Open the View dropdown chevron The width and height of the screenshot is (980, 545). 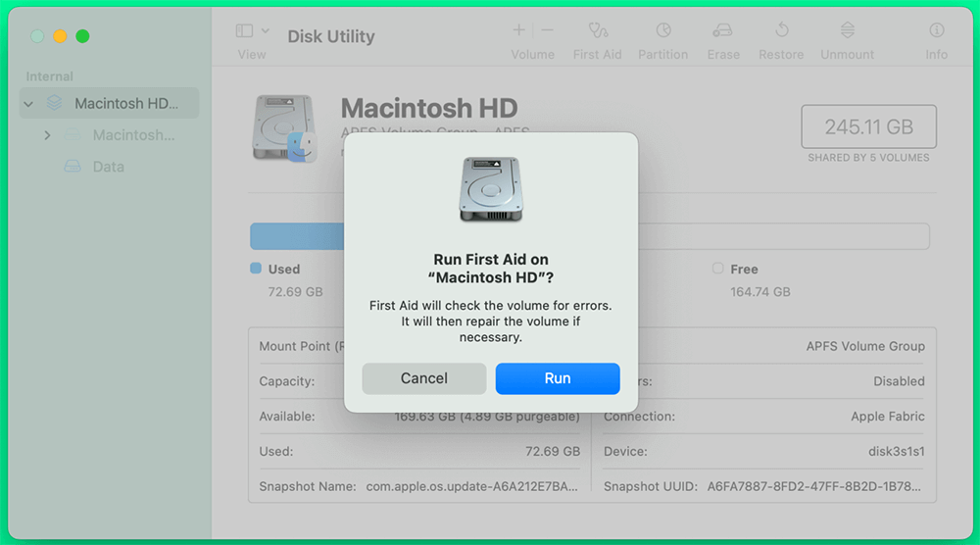click(x=266, y=30)
